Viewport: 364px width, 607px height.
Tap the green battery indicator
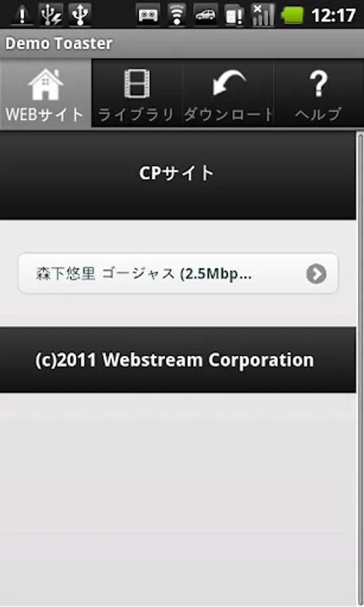click(x=294, y=16)
